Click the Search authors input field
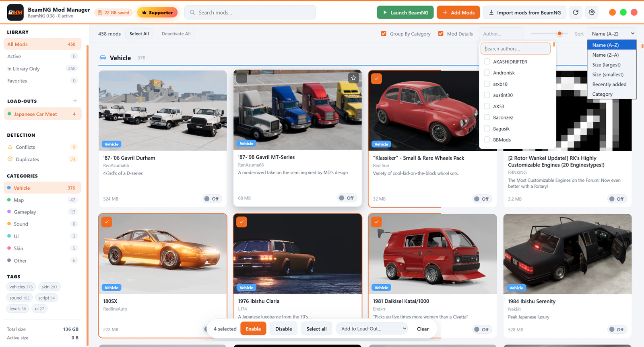This screenshot has width=644, height=347. point(516,49)
